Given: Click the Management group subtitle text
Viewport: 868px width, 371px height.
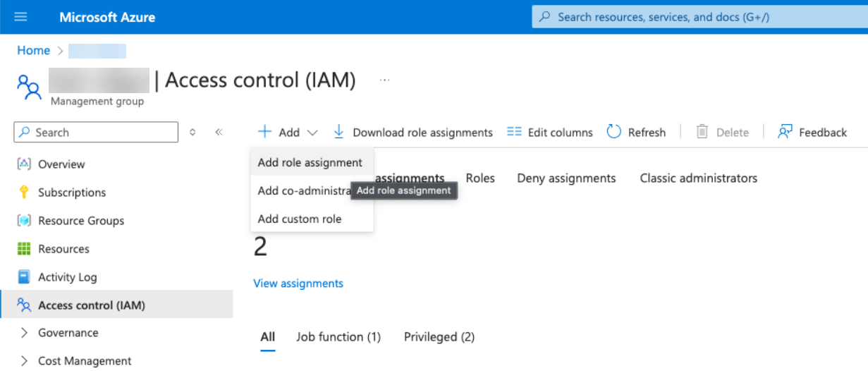Looking at the screenshot, I should (x=97, y=102).
